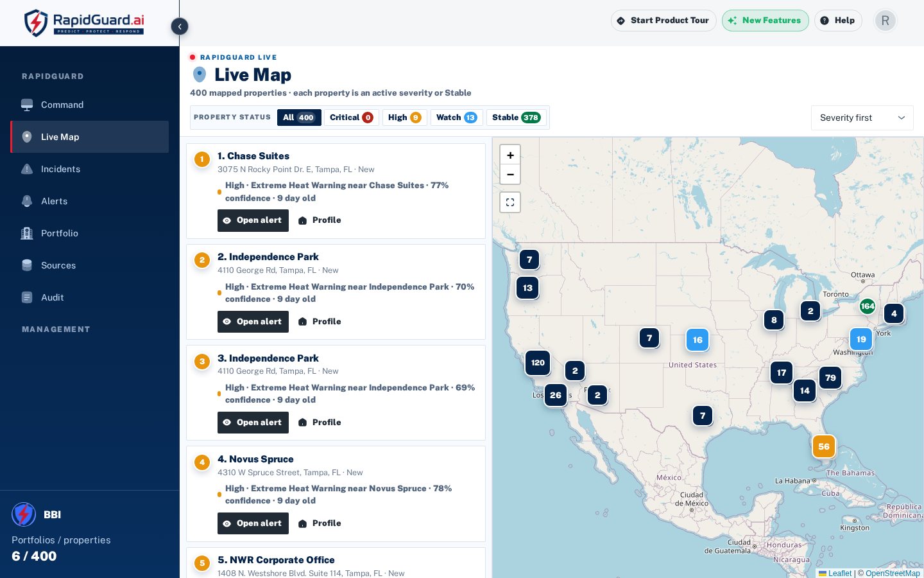Zoom out on the map
The width and height of the screenshot is (924, 578).
[510, 174]
